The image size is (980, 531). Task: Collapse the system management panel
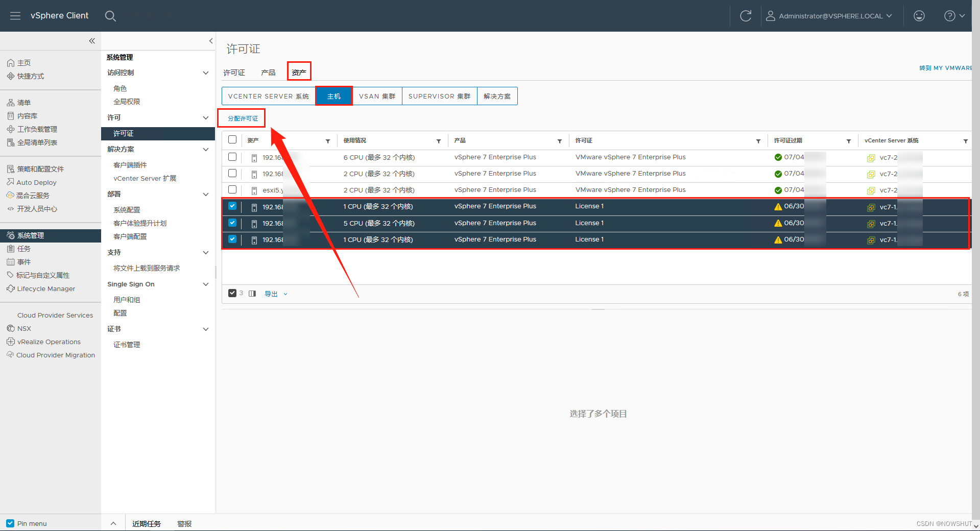tap(210, 41)
